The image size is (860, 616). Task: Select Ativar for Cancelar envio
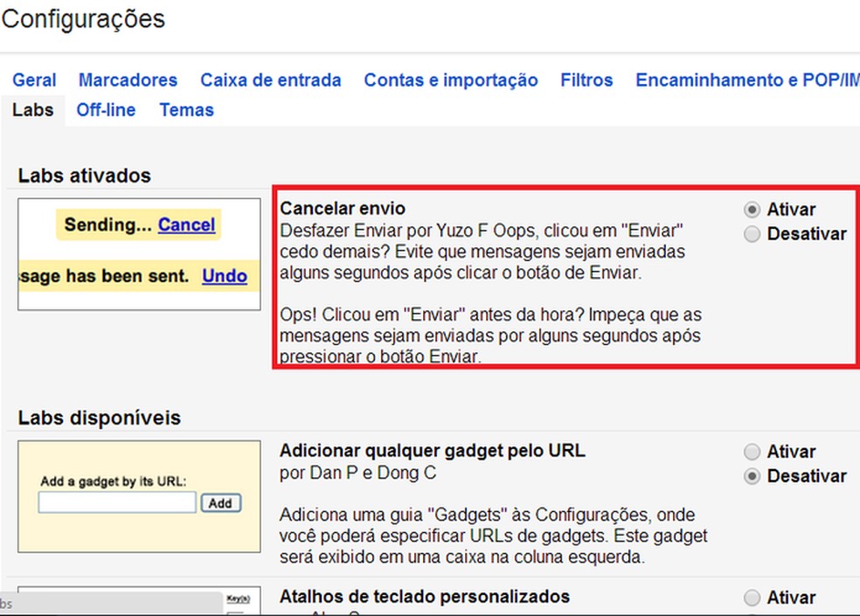[x=750, y=209]
